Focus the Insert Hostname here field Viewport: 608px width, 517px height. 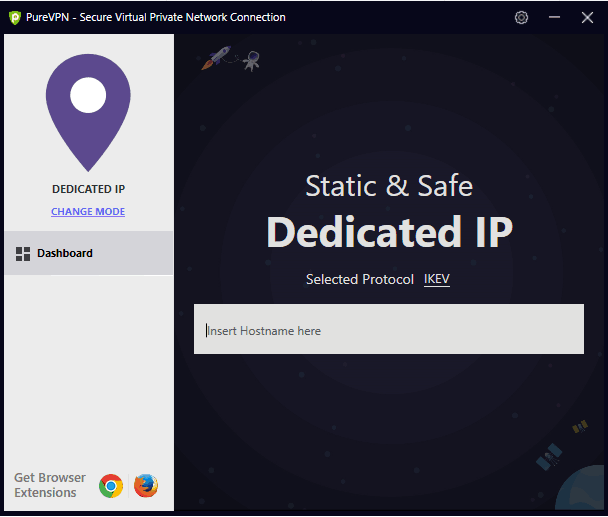(389, 329)
